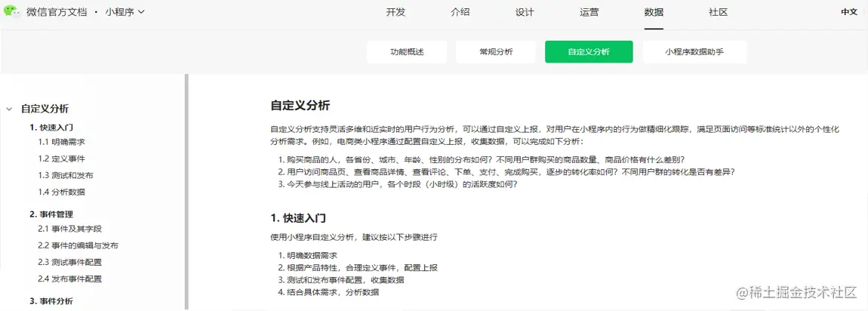This screenshot has height=311, width=868.
Task: Open the 开发 top navigation tab
Action: click(396, 12)
